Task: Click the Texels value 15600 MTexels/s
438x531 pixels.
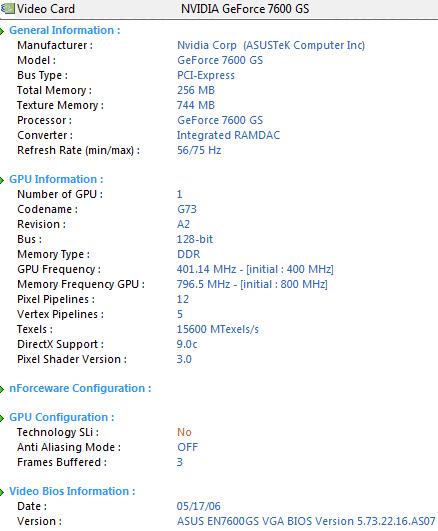Action: [x=217, y=329]
